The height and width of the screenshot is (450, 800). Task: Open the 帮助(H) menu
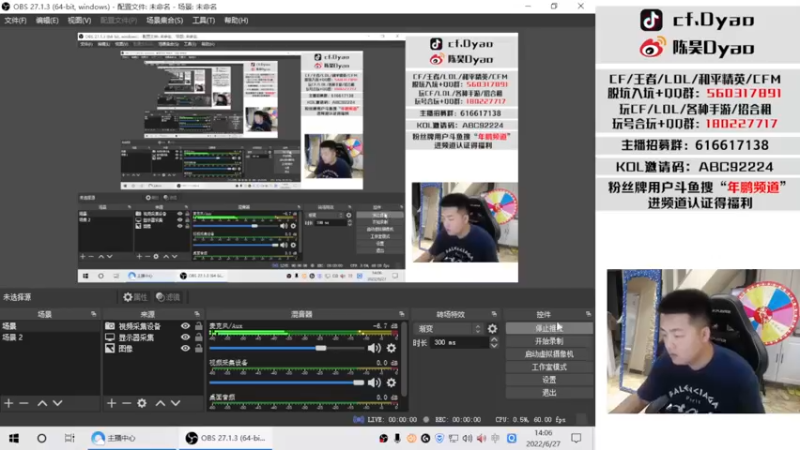click(236, 20)
